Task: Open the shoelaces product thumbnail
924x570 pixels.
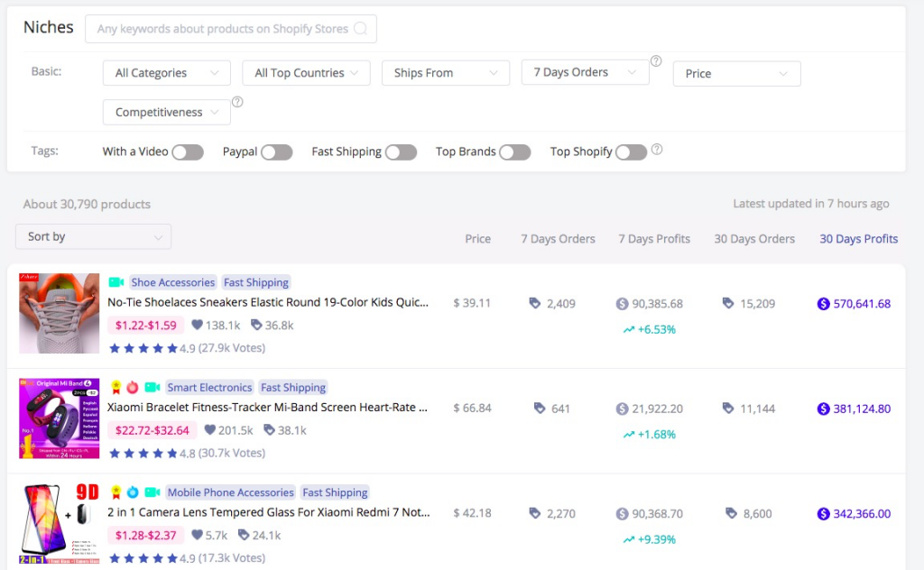Action: (x=59, y=313)
